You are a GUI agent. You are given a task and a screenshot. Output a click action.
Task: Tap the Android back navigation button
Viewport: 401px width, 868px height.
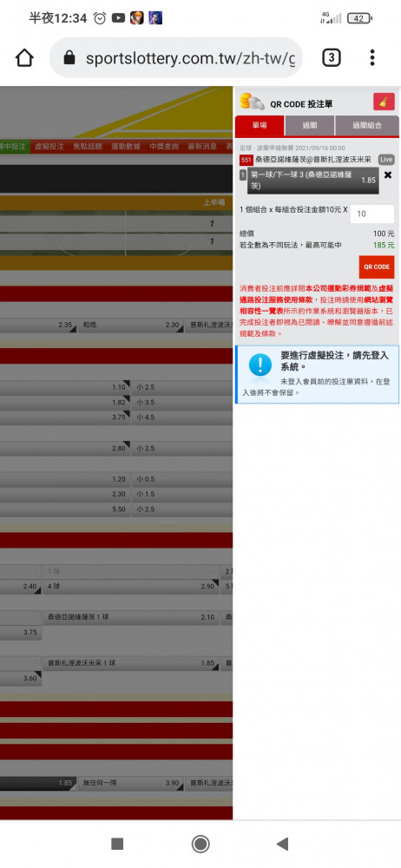coord(282,844)
